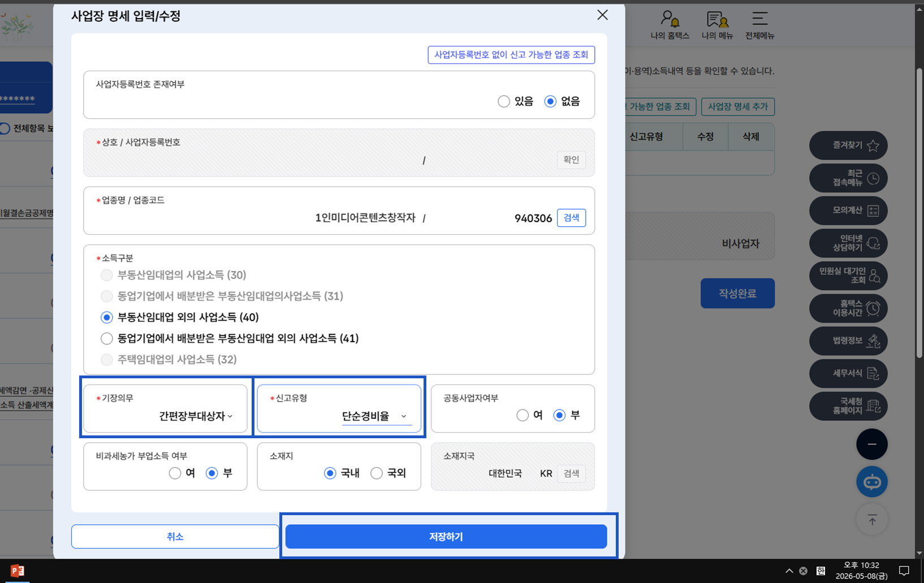This screenshot has width=924, height=583.
Task: Click 삭제 column header in background table
Action: (751, 137)
